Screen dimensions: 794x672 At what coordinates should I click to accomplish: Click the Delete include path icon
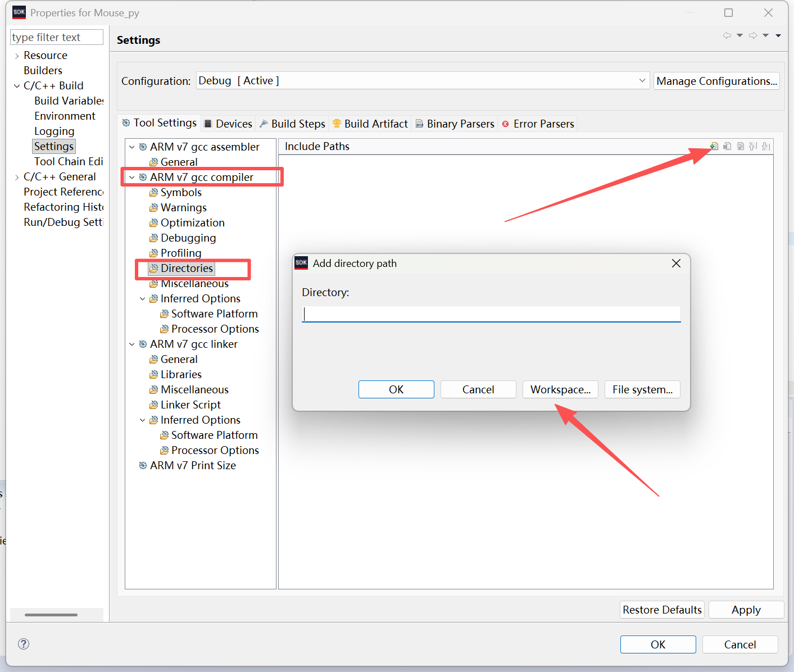[727, 146]
